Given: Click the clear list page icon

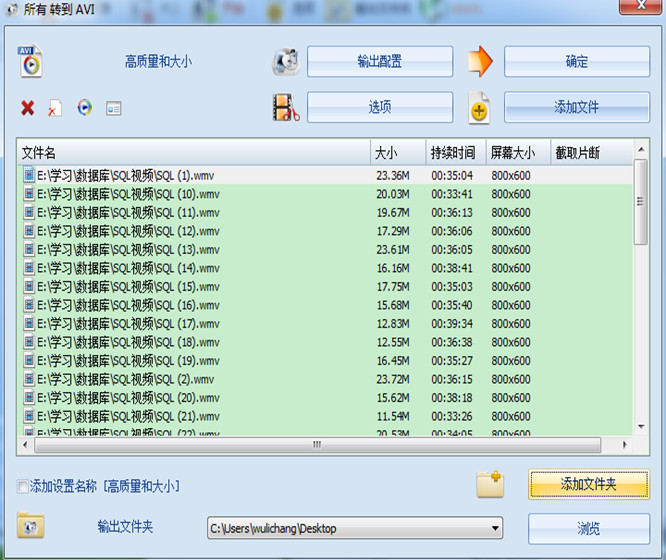Looking at the screenshot, I should [55, 108].
